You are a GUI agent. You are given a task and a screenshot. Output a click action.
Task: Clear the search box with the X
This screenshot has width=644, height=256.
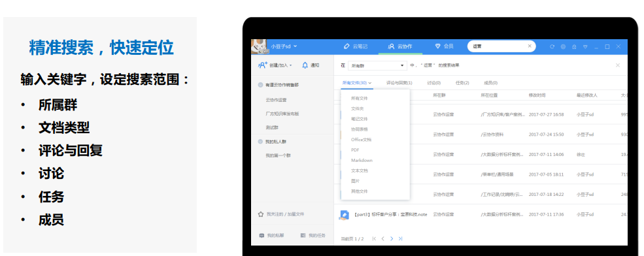click(x=530, y=46)
